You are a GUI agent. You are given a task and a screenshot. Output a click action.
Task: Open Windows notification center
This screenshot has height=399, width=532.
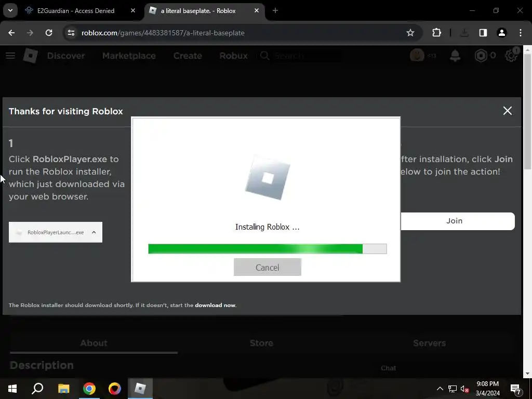tap(516, 389)
